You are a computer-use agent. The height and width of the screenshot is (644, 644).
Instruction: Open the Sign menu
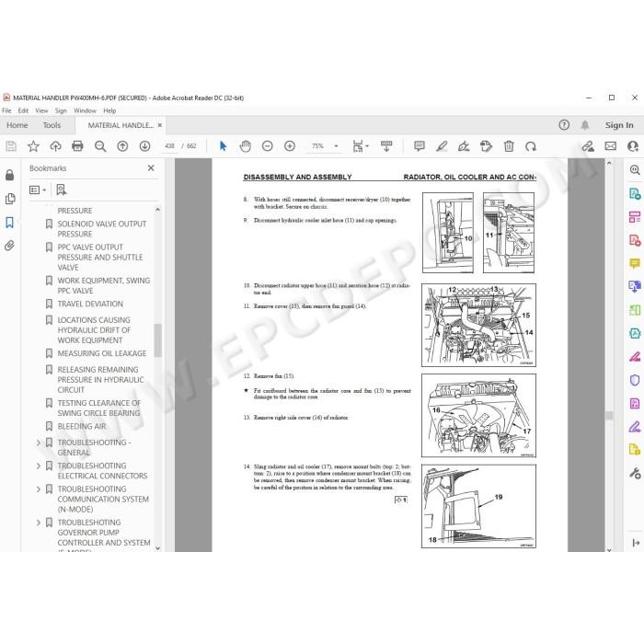pos(61,110)
